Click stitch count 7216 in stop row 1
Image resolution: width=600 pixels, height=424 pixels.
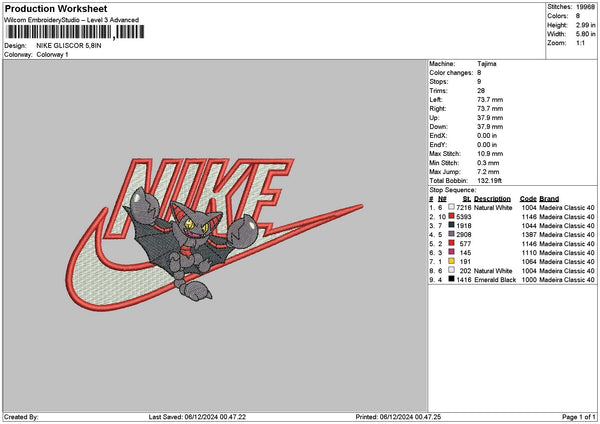[x=464, y=207]
